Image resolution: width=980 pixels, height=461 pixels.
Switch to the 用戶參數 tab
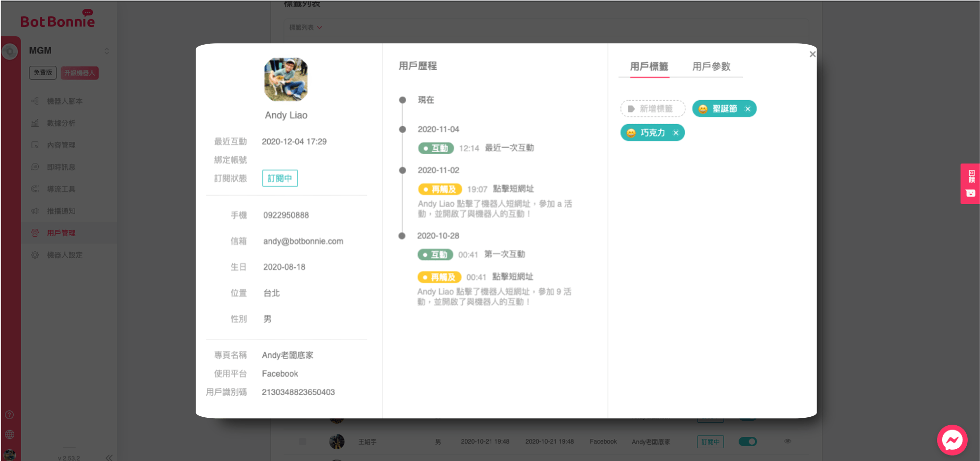(711, 67)
